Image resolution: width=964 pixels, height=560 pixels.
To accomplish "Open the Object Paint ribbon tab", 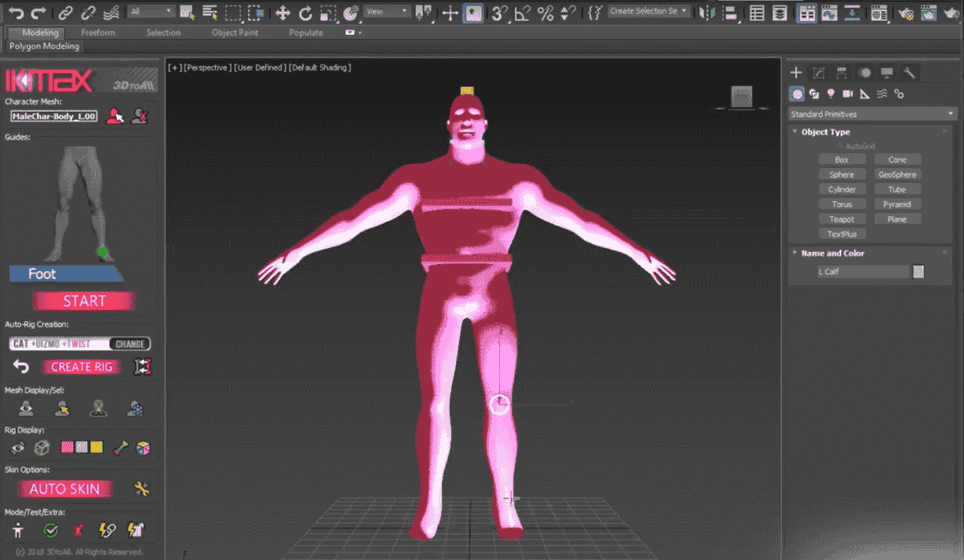I will (x=235, y=32).
